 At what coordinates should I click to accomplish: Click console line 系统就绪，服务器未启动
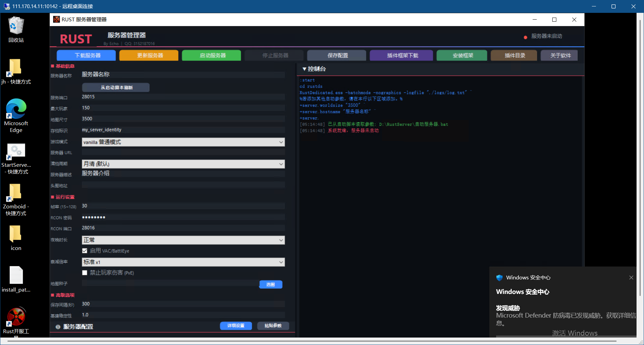click(353, 131)
